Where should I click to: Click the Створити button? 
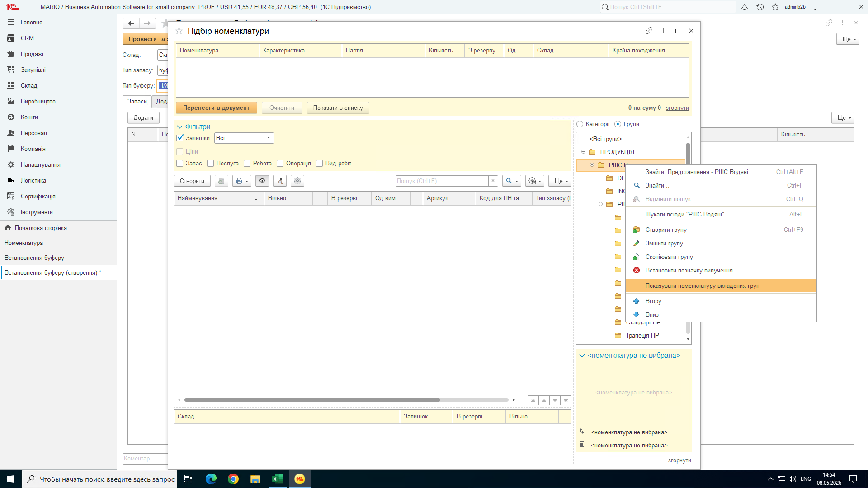[x=192, y=181]
